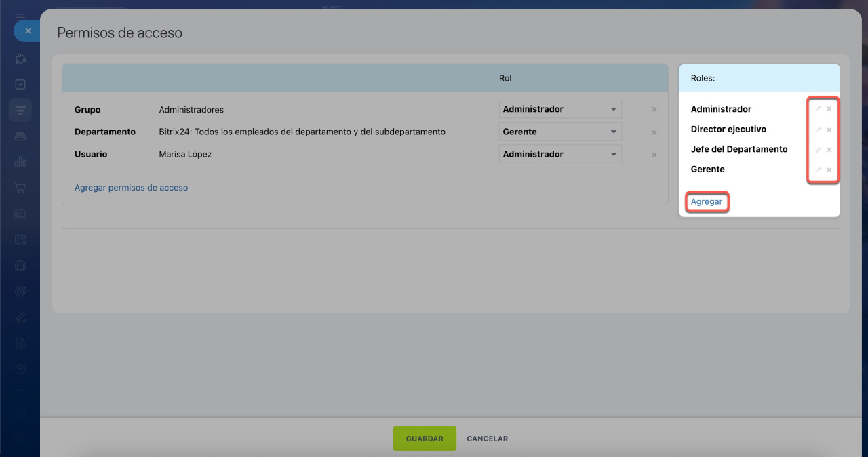Viewport: 868px width, 457px height.
Task: Close the side panel with blue X
Action: (28, 31)
